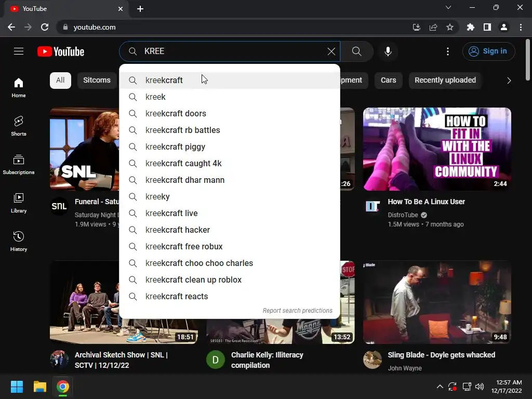Open the DistroTube channel link
This screenshot has width=532, height=399.
tap(403, 215)
